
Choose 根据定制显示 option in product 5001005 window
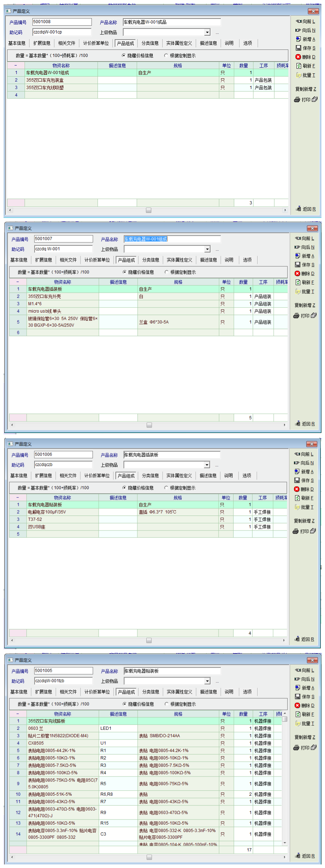pos(167,704)
